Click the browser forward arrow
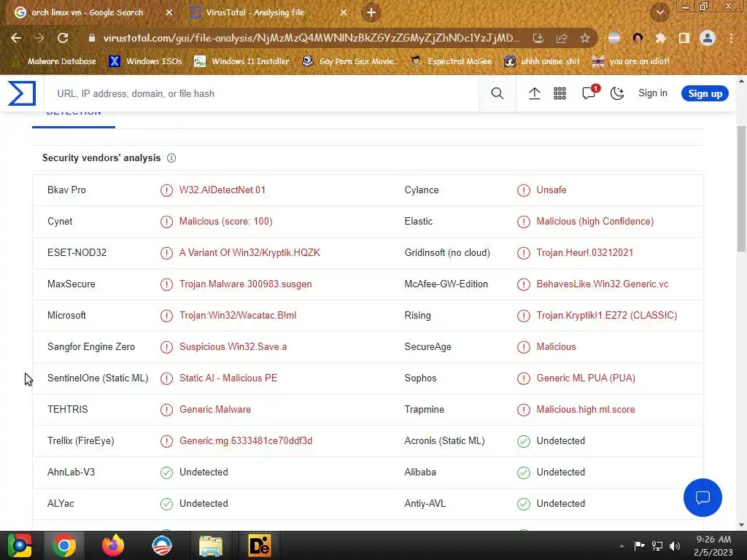The height and width of the screenshot is (560, 747). (x=39, y=38)
